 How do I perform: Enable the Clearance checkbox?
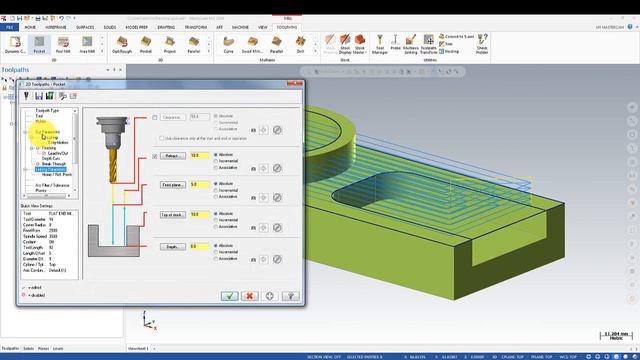click(x=155, y=118)
